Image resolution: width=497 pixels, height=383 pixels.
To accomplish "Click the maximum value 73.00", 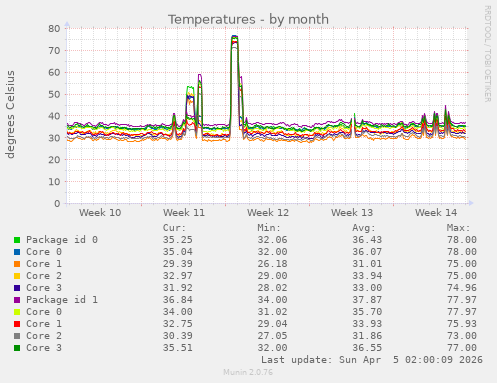I will point(462,336).
